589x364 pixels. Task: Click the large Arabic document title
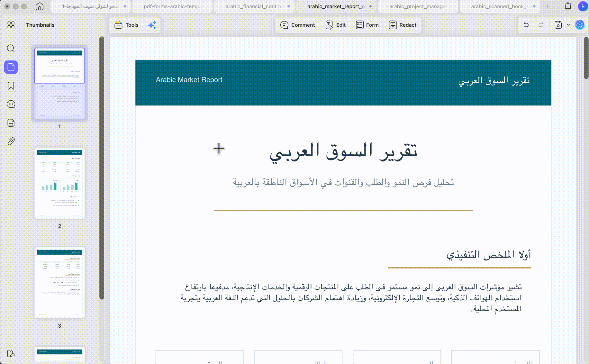[x=343, y=152]
